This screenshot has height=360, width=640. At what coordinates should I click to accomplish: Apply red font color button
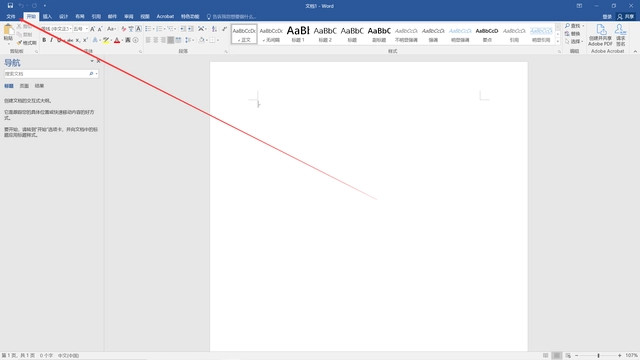coord(117,40)
